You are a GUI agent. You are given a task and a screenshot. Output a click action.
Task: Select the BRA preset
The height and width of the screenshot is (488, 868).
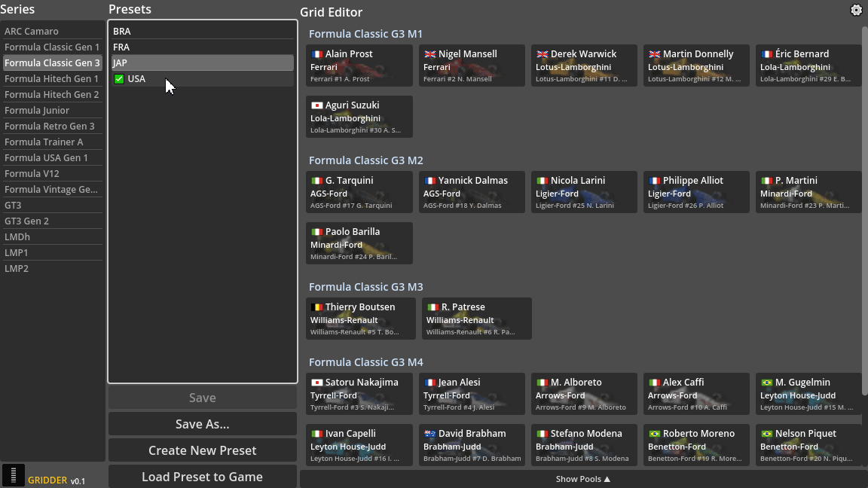click(203, 32)
